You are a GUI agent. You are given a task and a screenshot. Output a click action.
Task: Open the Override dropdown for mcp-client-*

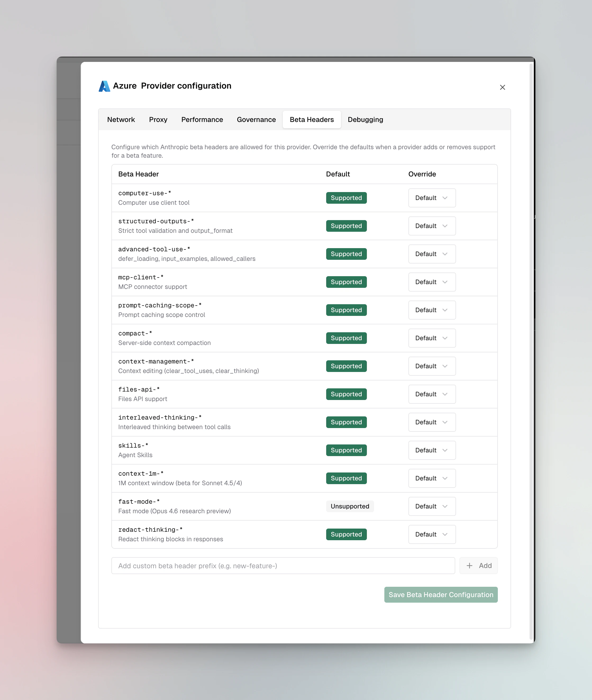(x=432, y=282)
